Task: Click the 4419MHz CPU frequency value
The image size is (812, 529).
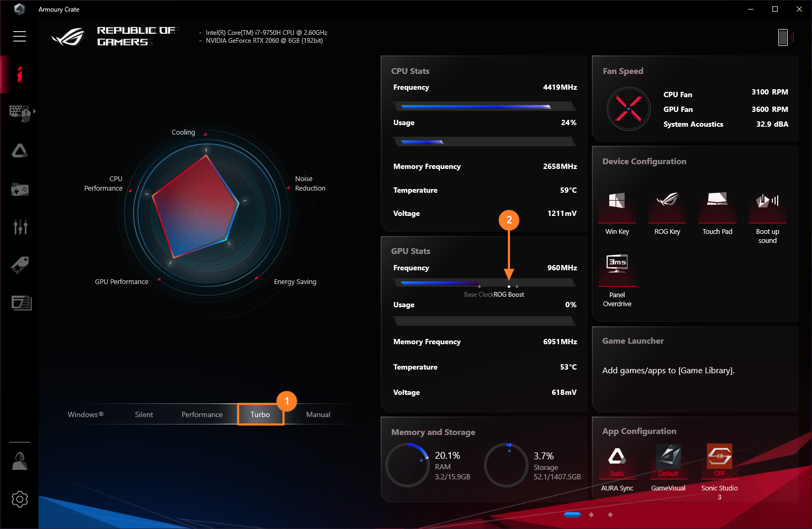Action: click(x=560, y=87)
